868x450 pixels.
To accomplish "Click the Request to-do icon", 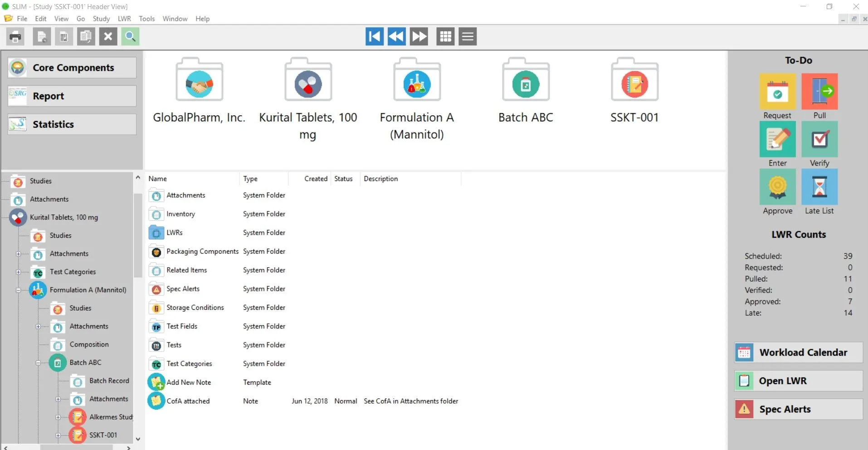I will 777,92.
